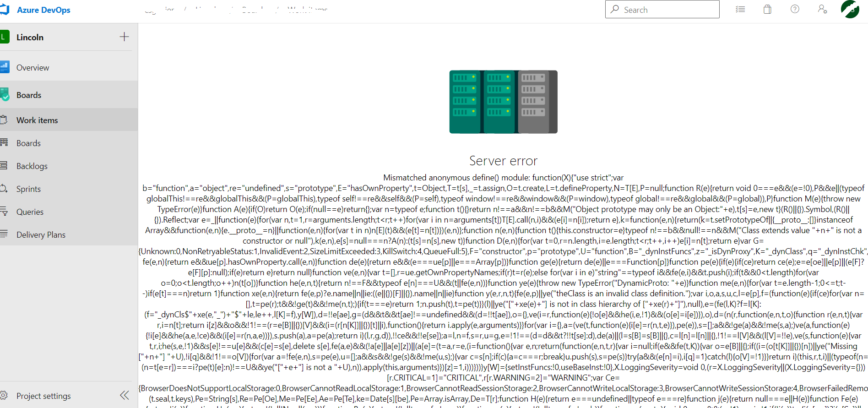Click the plus icon beside Lincoln
This screenshot has height=408, width=868.
point(124,37)
